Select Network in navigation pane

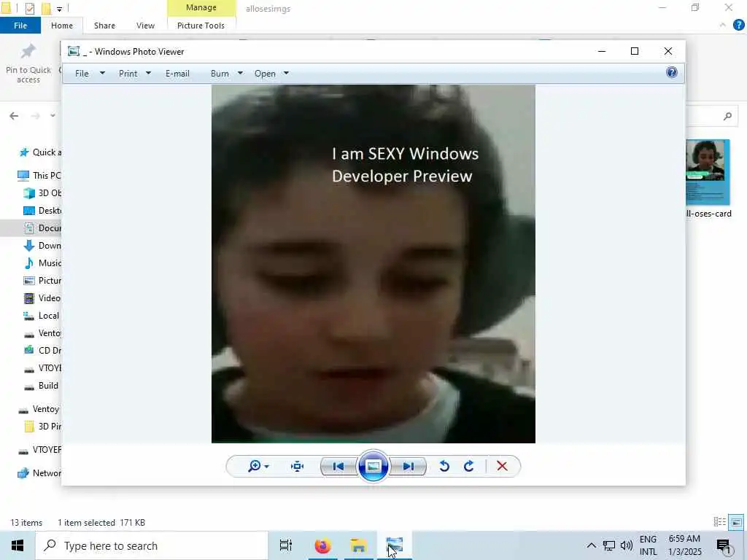pyautogui.click(x=39, y=473)
